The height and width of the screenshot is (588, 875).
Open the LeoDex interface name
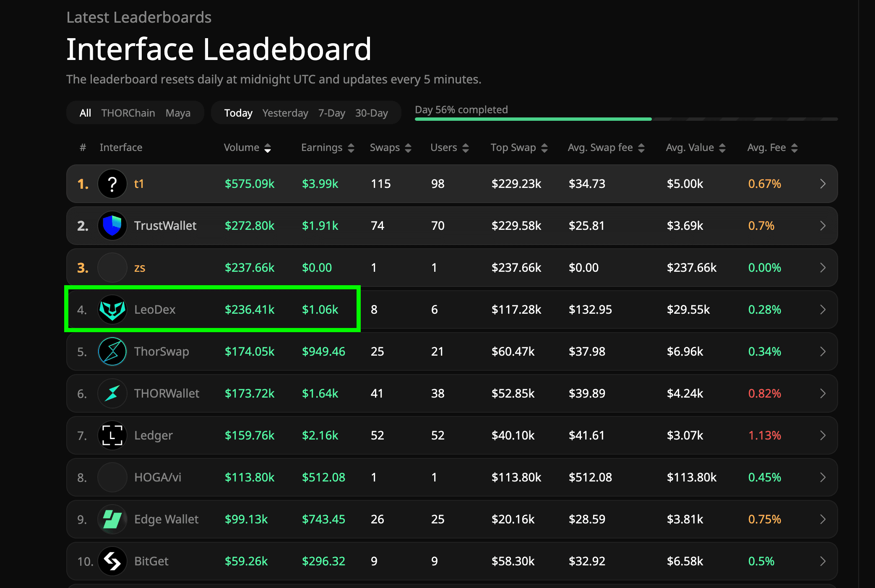155,310
